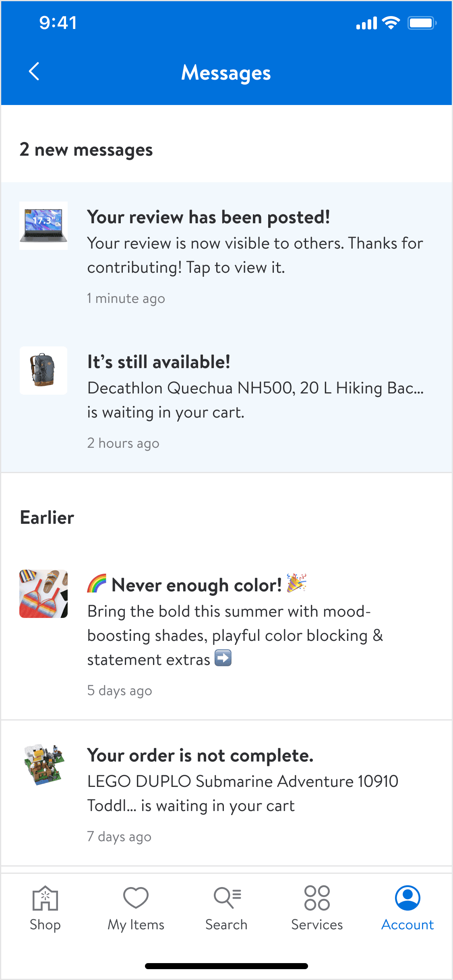Tap the LEGO set product thumbnail
Screen dimensions: 453x980
(x=43, y=764)
